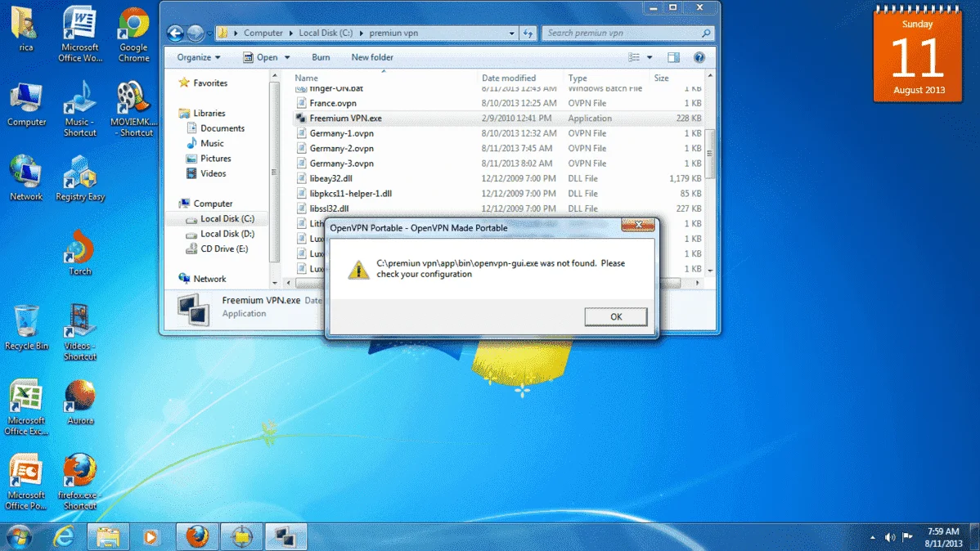Click Burn in the Explorer toolbar
This screenshot has height=551, width=980.
321,57
